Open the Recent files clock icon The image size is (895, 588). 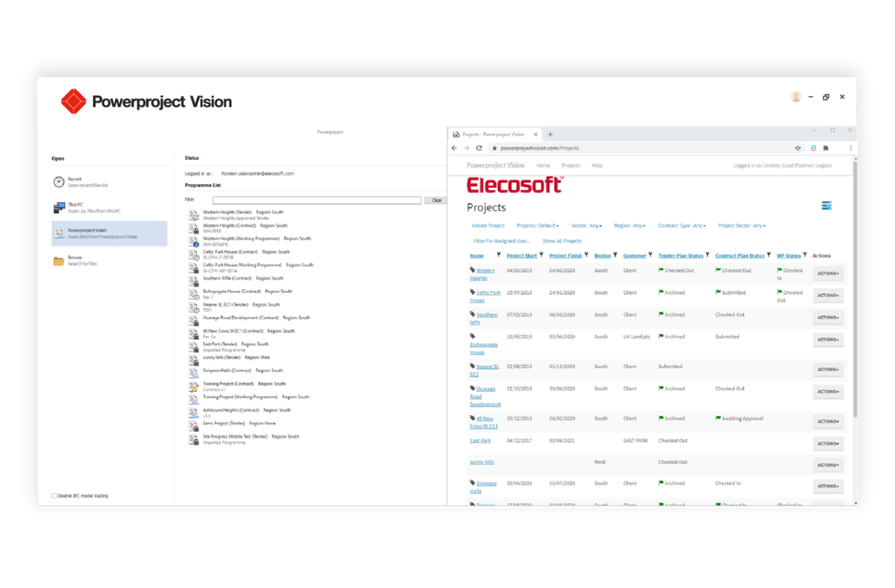pyautogui.click(x=58, y=182)
